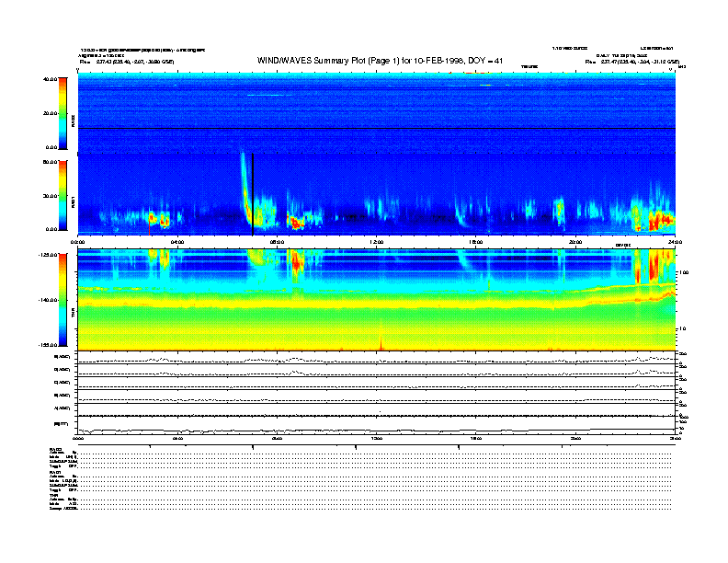The width and height of the screenshot is (728, 563).
Task: Click the TNR color scale bar
Action: [63, 300]
